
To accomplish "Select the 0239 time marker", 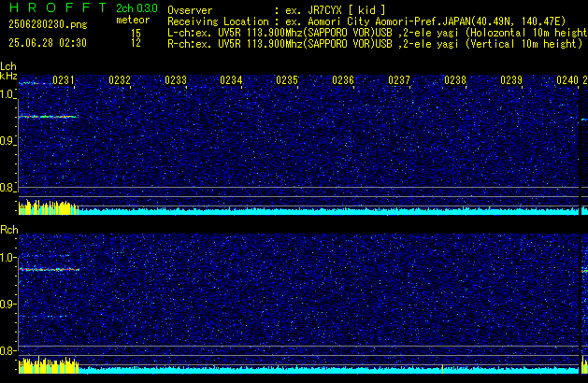I will coord(511,80).
